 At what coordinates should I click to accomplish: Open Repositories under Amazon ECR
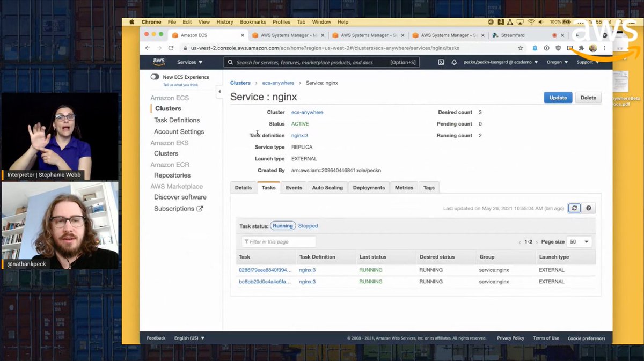coord(172,175)
